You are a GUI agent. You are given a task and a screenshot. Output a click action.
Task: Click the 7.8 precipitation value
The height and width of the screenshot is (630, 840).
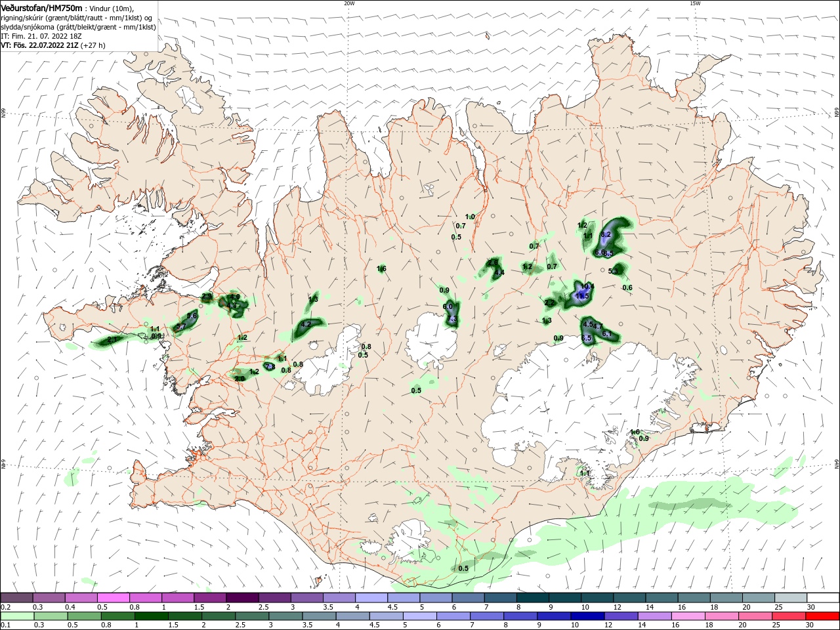click(x=270, y=367)
